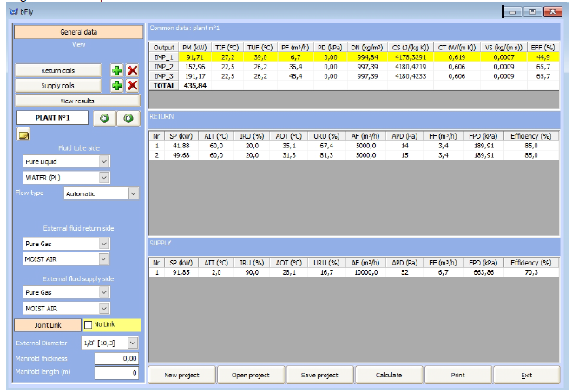
Task: Go to next plant arrow button
Action: click(128, 118)
